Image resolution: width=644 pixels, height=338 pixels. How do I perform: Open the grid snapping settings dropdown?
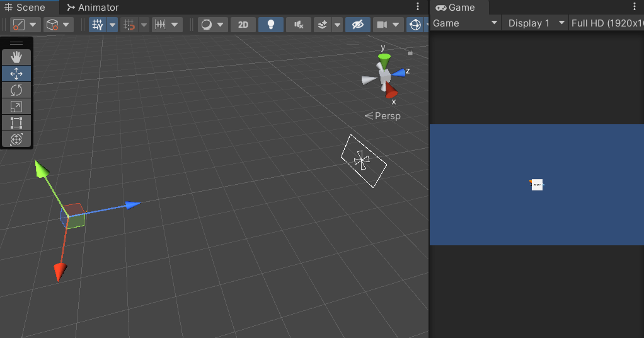point(144,25)
